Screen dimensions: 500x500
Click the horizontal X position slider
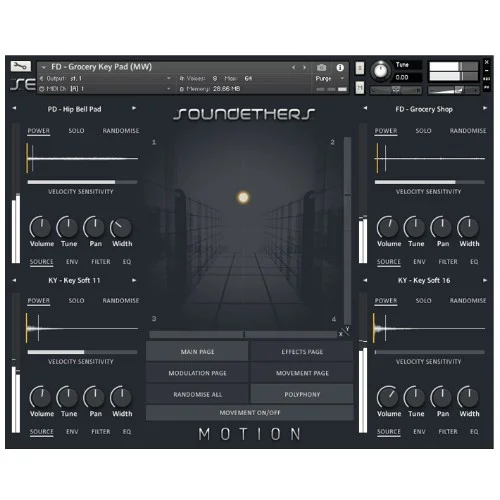[x=243, y=334]
